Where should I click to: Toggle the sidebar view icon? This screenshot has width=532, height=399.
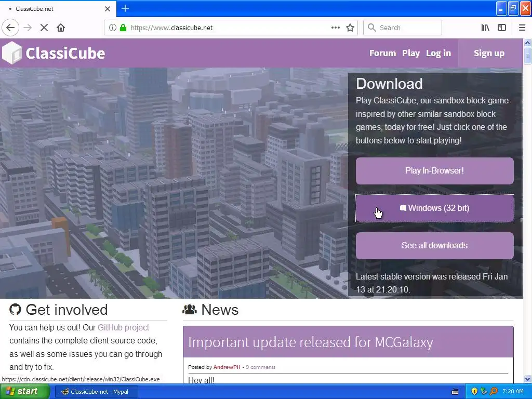coord(502,28)
